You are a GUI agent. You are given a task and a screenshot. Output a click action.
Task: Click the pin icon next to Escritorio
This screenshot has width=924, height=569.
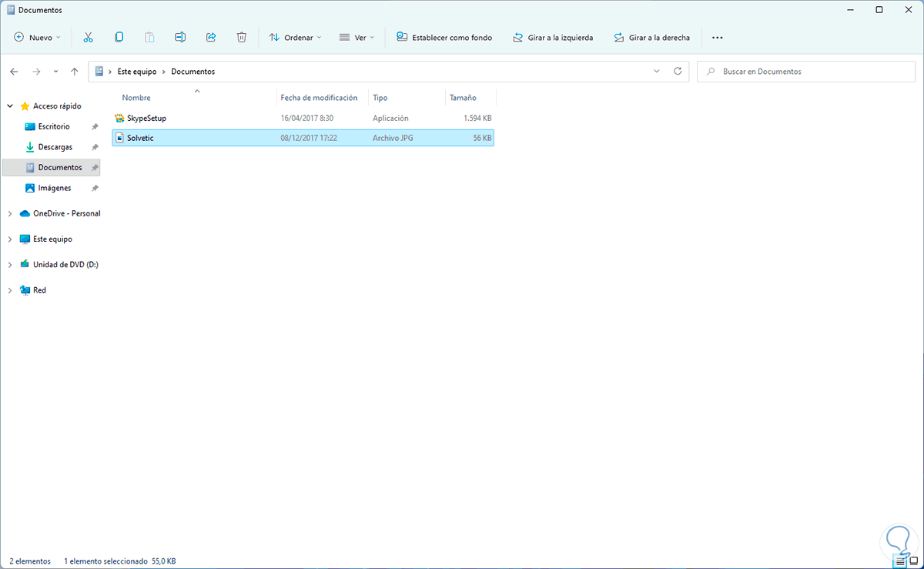coord(95,126)
